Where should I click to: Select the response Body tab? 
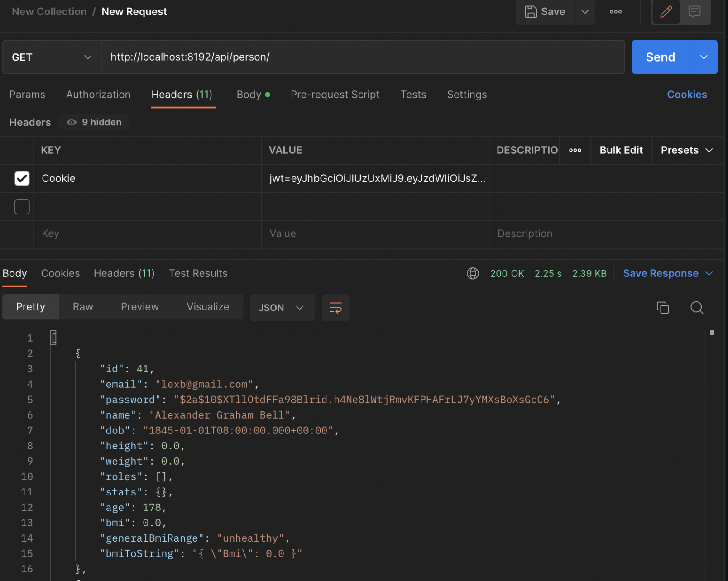[15, 273]
